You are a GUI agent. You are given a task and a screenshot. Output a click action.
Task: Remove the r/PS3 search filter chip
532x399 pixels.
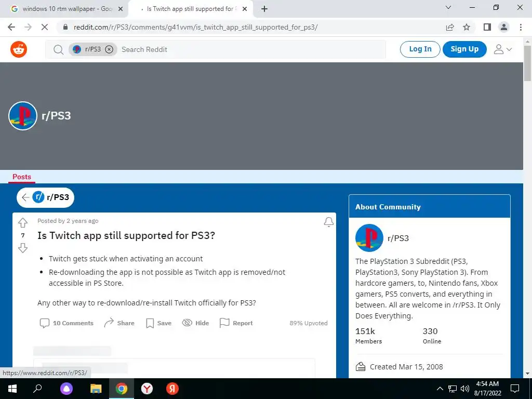109,49
